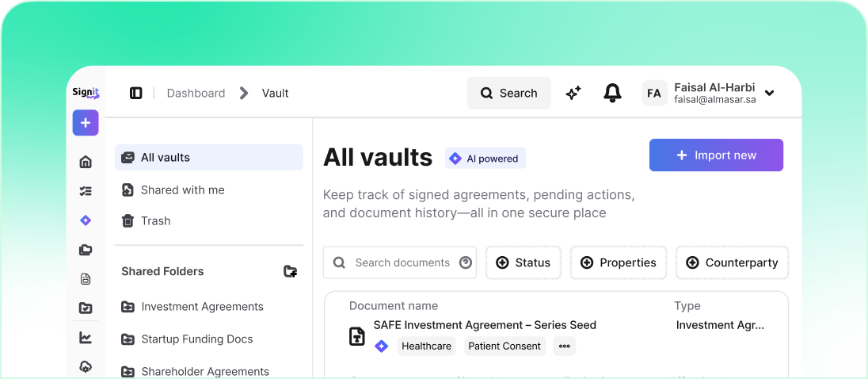
Task: Click the Dashboard breadcrumb link
Action: pyautogui.click(x=196, y=94)
